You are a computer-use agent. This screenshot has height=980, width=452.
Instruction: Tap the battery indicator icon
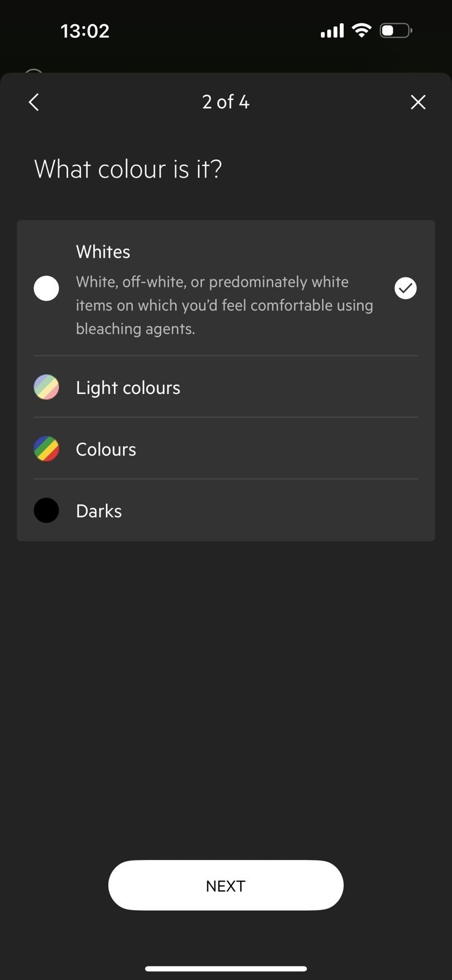pos(396,31)
